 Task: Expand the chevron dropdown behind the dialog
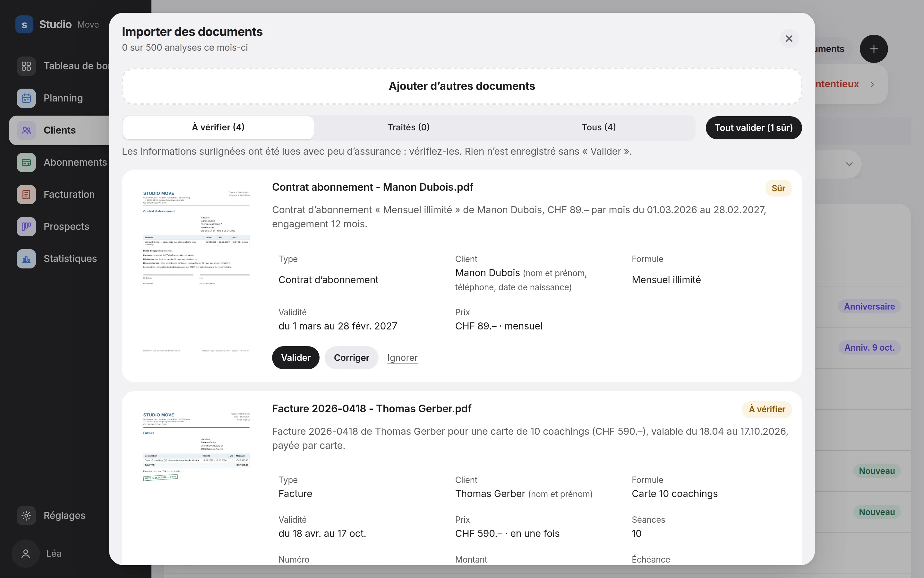849,164
